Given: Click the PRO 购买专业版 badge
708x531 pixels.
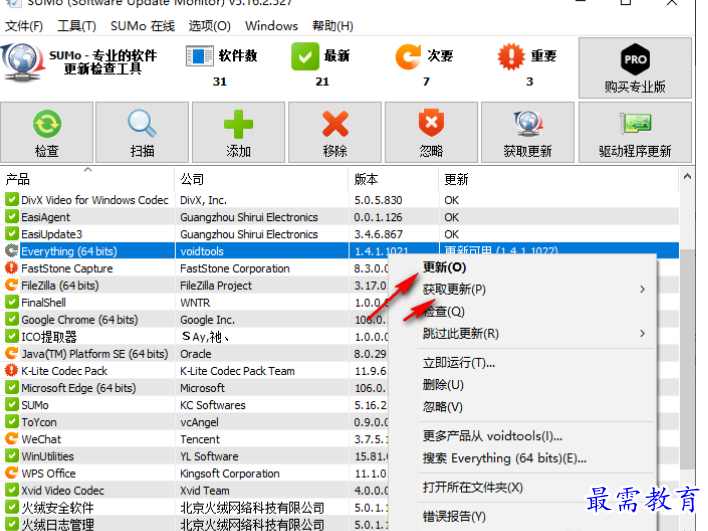Looking at the screenshot, I should tap(635, 59).
